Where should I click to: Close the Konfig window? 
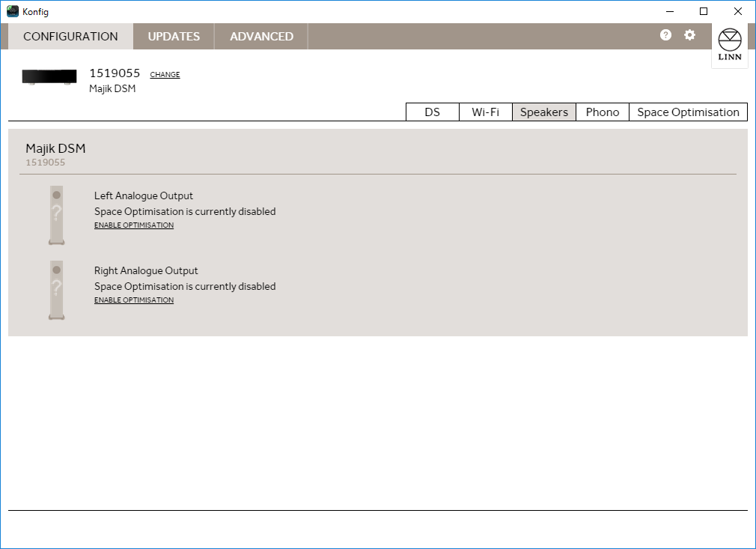[738, 11]
